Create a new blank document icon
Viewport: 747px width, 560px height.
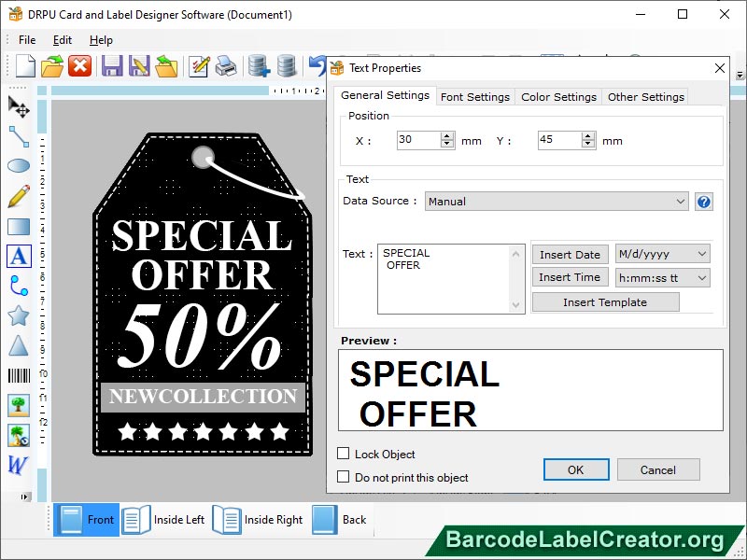tap(26, 65)
